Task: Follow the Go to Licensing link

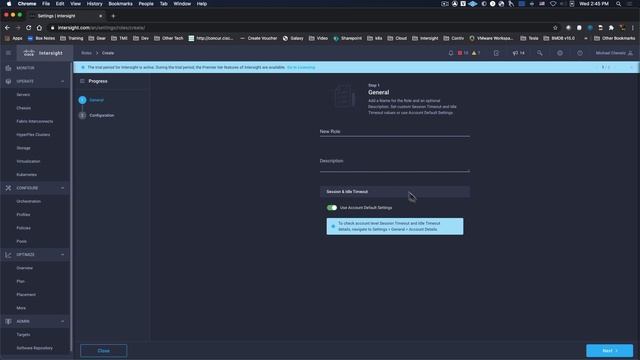Action: [x=301, y=67]
